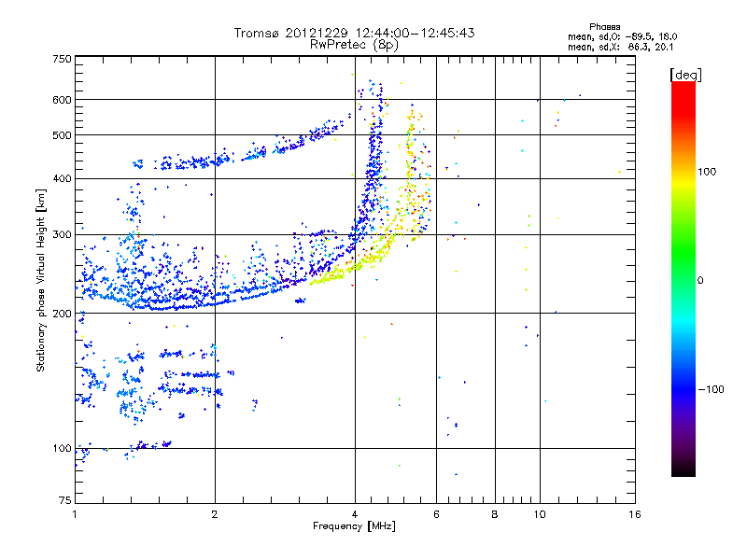Click the "mean, sd,X: 86.3, 20.1" line
Screen dimensions: 747x560
pyautogui.click(x=620, y=47)
